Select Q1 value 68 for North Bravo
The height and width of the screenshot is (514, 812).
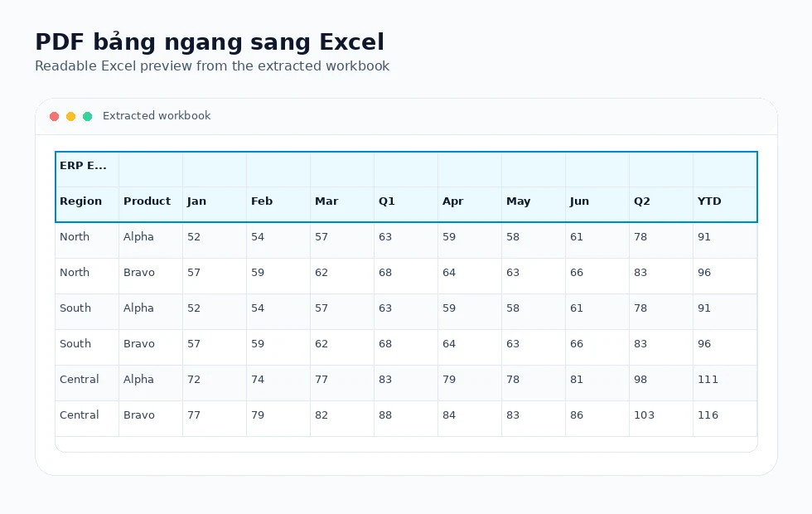384,273
